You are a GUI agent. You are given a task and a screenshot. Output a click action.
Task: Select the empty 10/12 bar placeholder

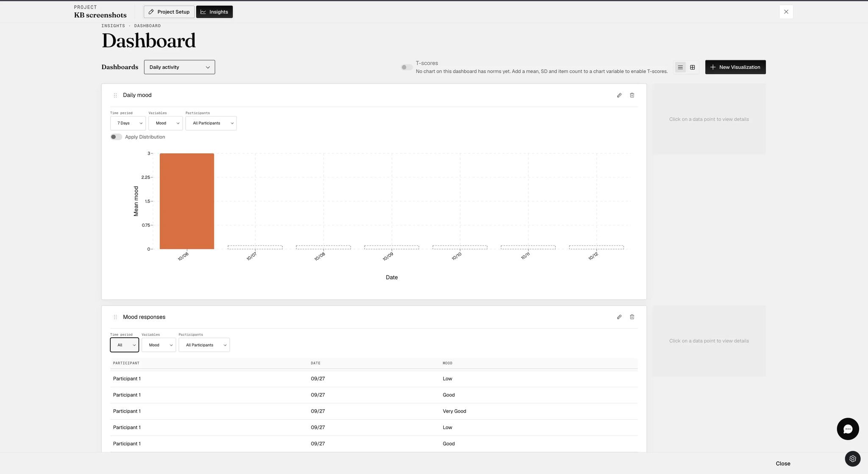(x=596, y=247)
